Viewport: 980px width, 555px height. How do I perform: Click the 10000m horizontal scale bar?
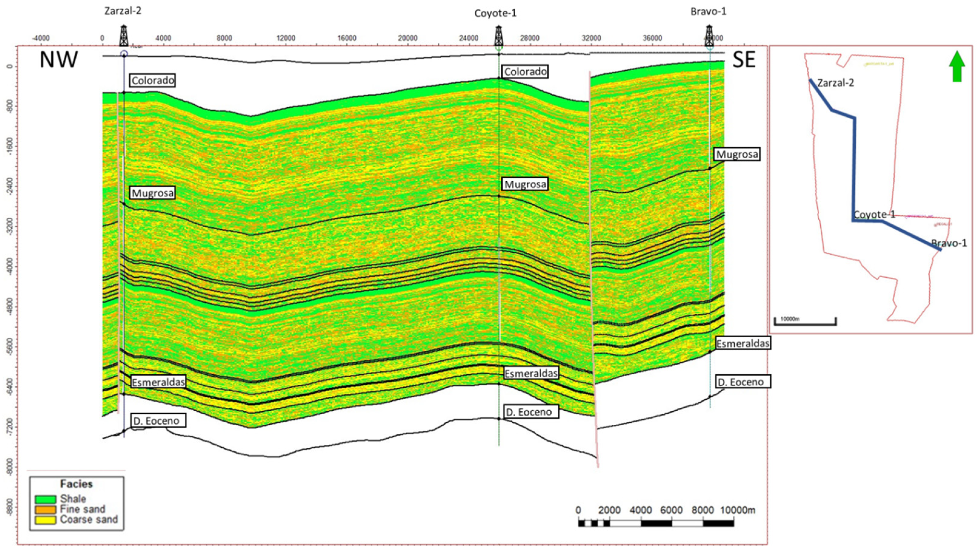coord(656,523)
